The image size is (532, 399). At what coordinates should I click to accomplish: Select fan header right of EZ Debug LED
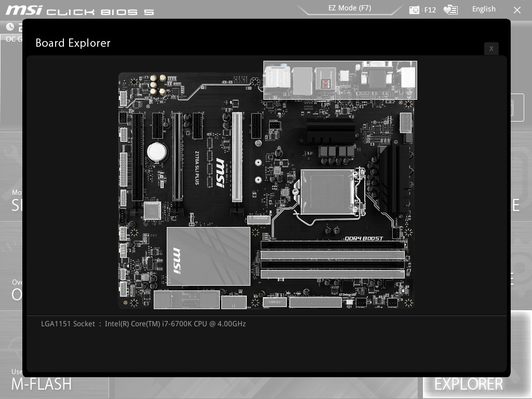(361, 302)
